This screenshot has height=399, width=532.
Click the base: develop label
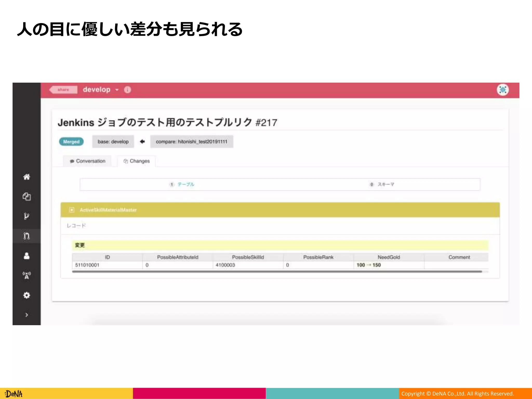[x=113, y=142]
